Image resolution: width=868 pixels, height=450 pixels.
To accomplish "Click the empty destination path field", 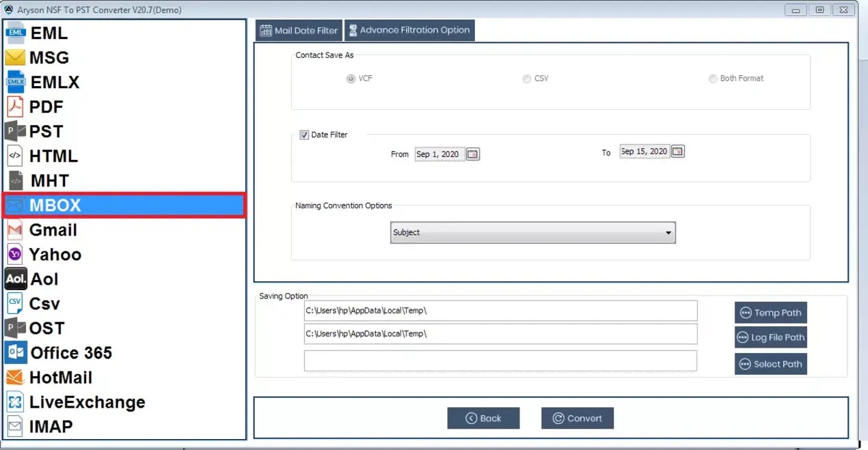I will 501,361.
